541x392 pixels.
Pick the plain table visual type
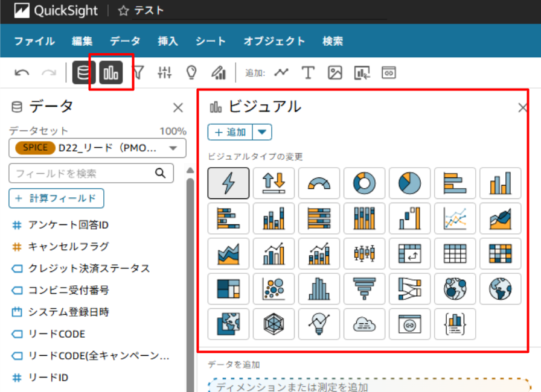[x=455, y=253]
